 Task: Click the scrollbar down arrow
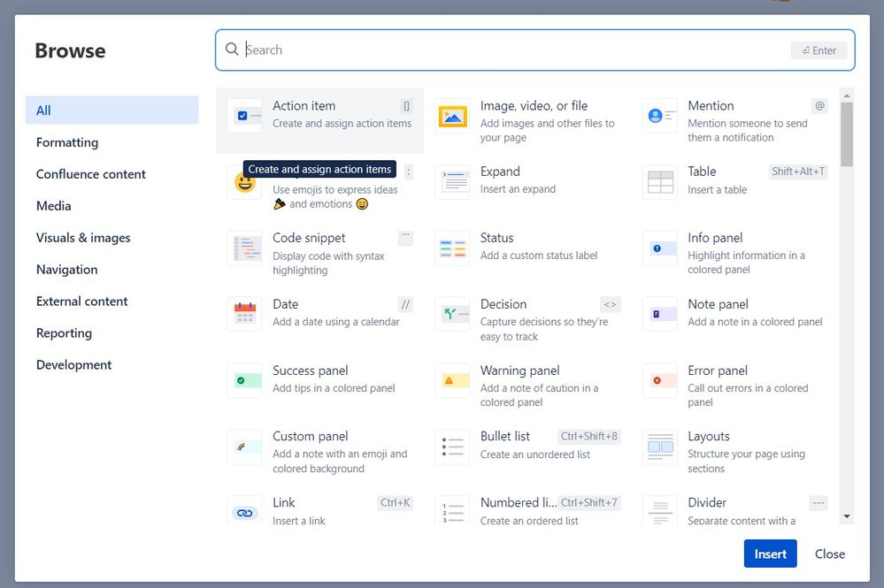pos(846,515)
